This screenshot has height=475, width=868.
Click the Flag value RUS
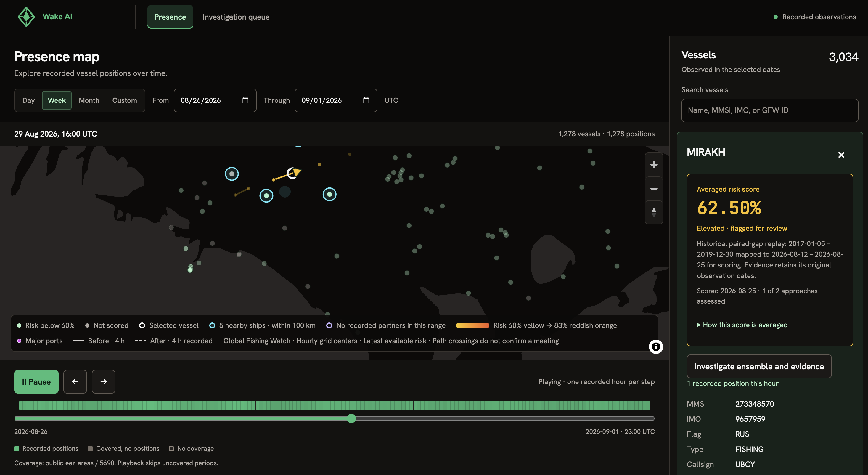742,434
